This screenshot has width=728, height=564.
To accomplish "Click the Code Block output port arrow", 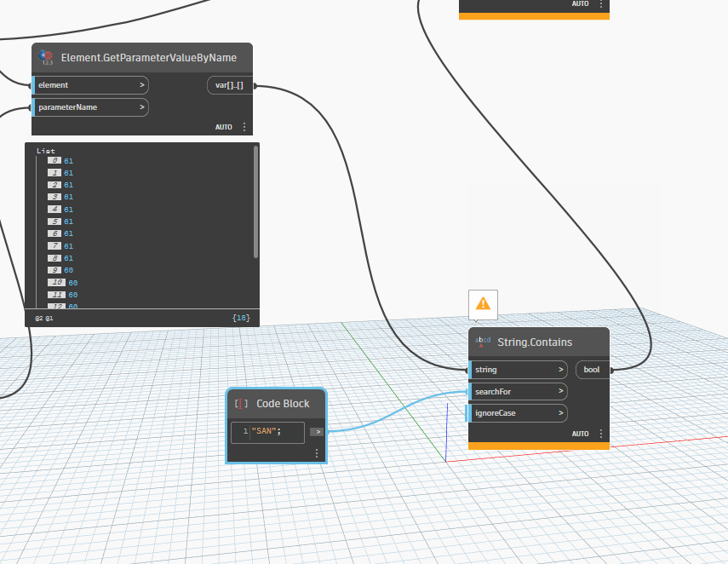I will pyautogui.click(x=316, y=432).
